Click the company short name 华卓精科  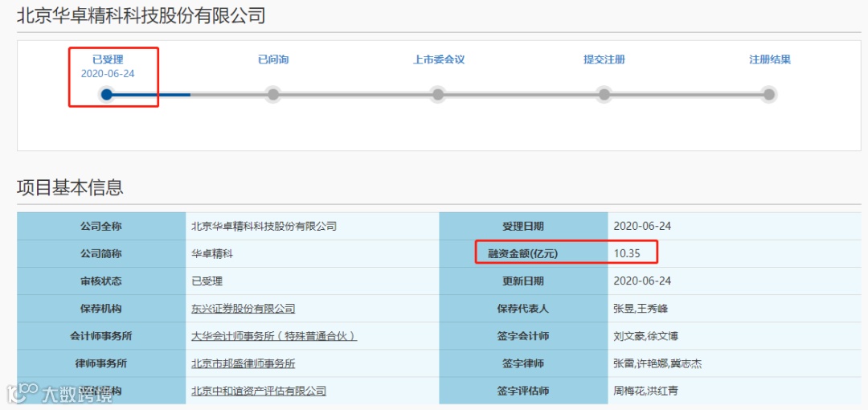point(212,254)
